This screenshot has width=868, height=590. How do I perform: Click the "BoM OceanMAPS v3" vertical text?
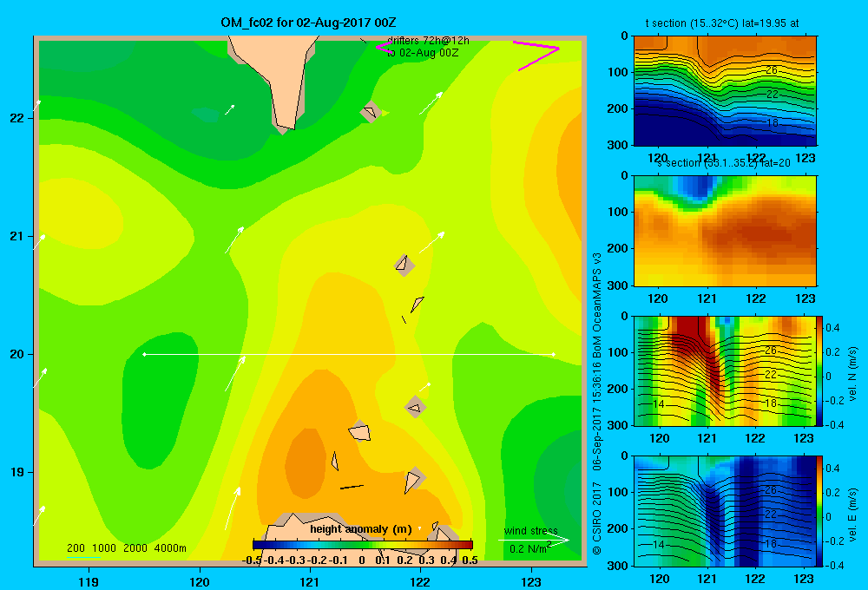pos(597,305)
